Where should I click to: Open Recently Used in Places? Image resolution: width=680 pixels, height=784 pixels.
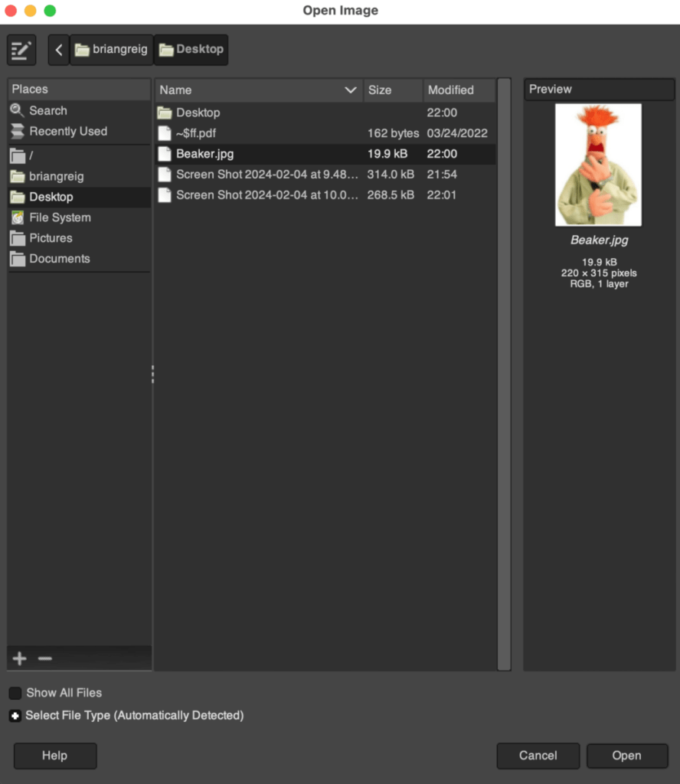coord(67,132)
